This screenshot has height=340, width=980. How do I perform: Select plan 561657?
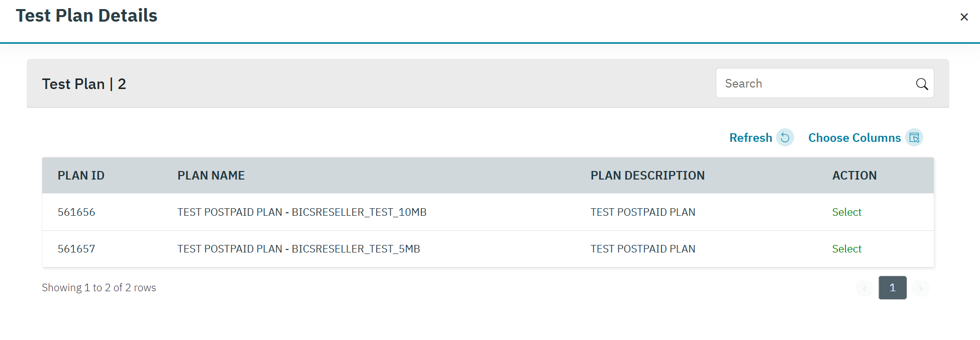(x=846, y=249)
